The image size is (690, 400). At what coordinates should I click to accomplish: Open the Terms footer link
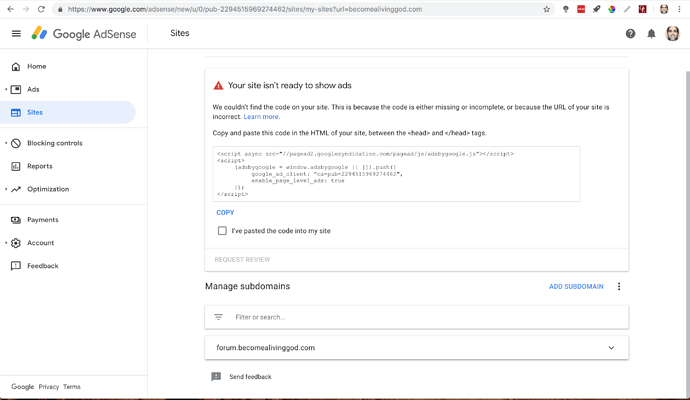pyautogui.click(x=72, y=387)
